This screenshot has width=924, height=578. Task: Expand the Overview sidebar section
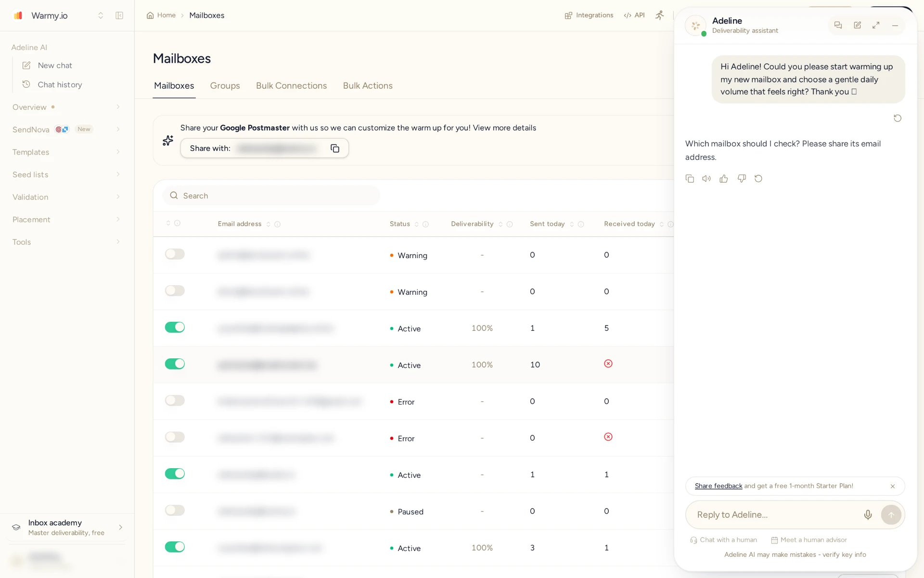[66, 107]
